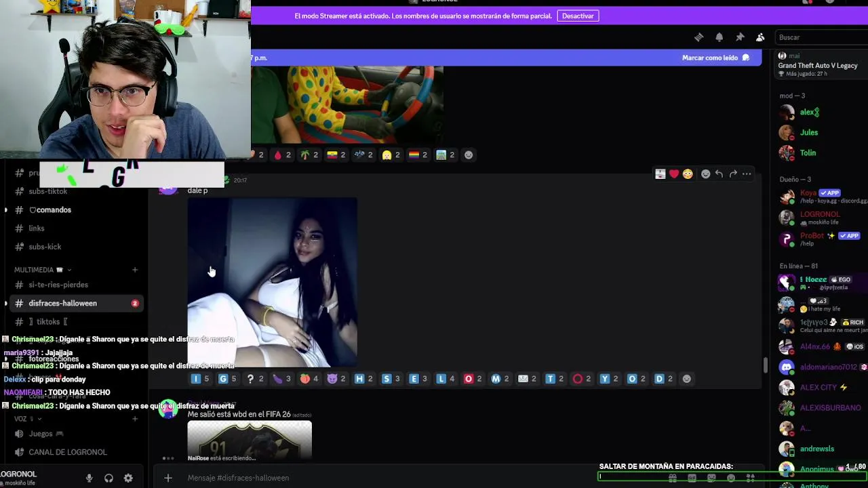Screen dimensions: 868x488
Task: Toggle the envelope reaction
Action: (x=528, y=379)
